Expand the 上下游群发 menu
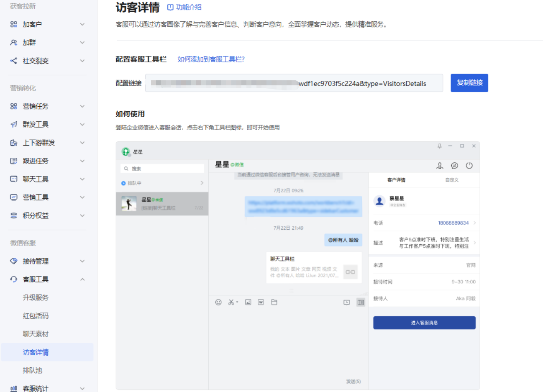The width and height of the screenshot is (543, 392). 82,143
